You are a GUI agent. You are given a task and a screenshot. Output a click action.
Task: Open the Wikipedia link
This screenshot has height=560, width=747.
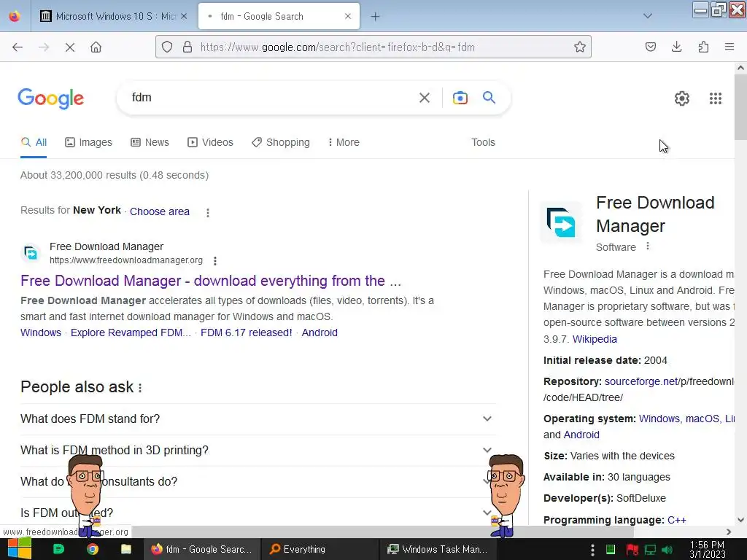[x=595, y=339]
